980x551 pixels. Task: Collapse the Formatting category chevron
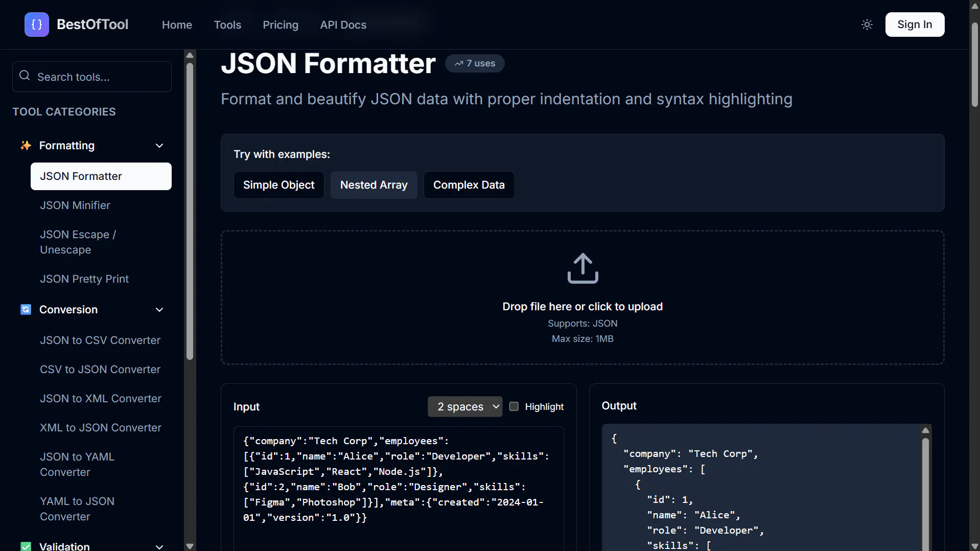pyautogui.click(x=159, y=146)
